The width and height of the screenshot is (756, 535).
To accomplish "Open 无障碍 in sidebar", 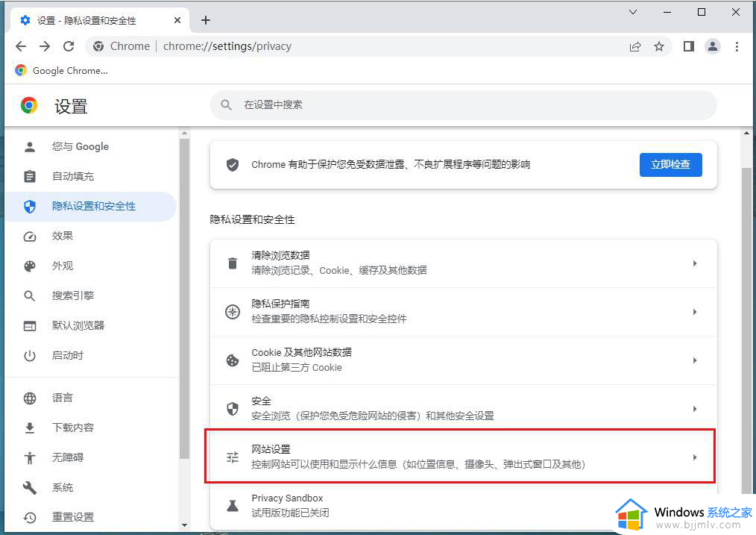I will tap(91, 457).
